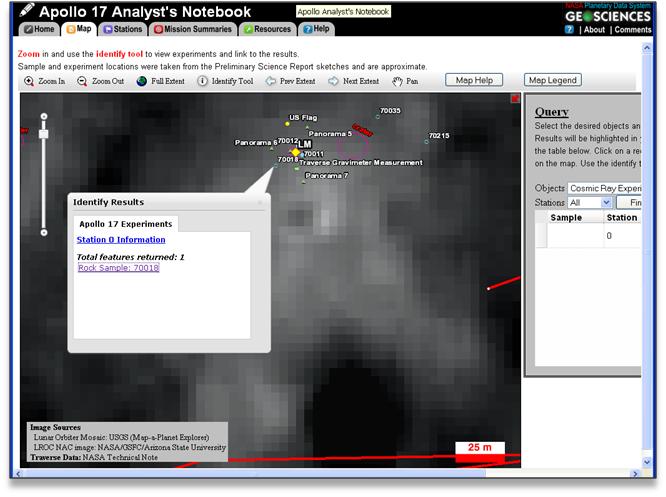Go back with Prev Extent arrow
The height and width of the screenshot is (497, 666).
271,81
